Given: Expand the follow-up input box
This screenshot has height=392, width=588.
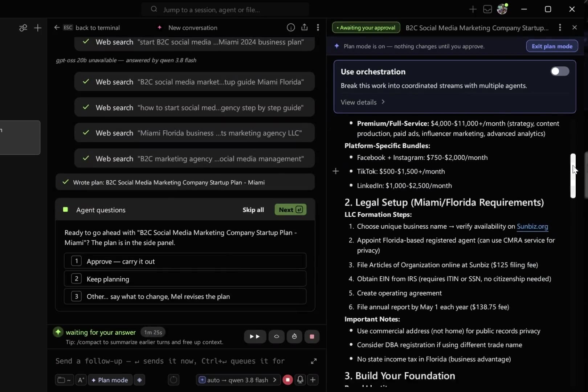Looking at the screenshot, I should 314,361.
